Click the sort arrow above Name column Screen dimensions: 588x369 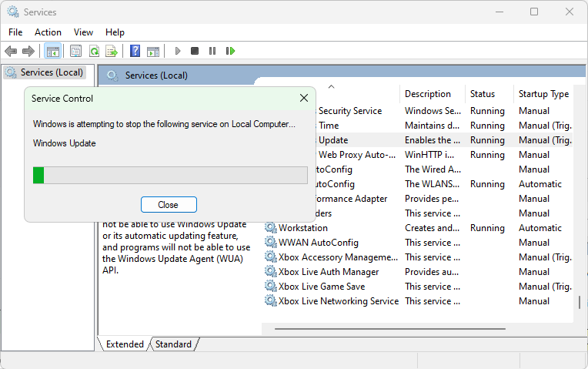[x=331, y=87]
